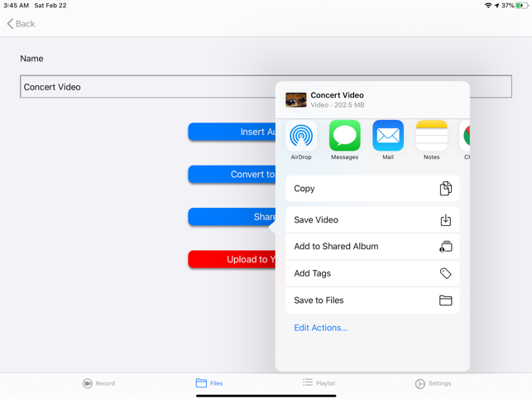Click the 'Video · 202.5 MB' subtitle

(338, 105)
